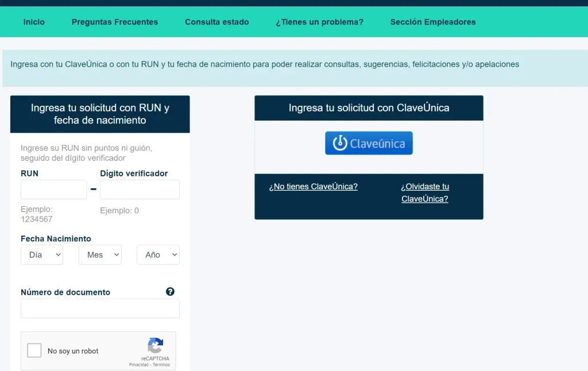Expand the Mes dropdown

(100, 255)
